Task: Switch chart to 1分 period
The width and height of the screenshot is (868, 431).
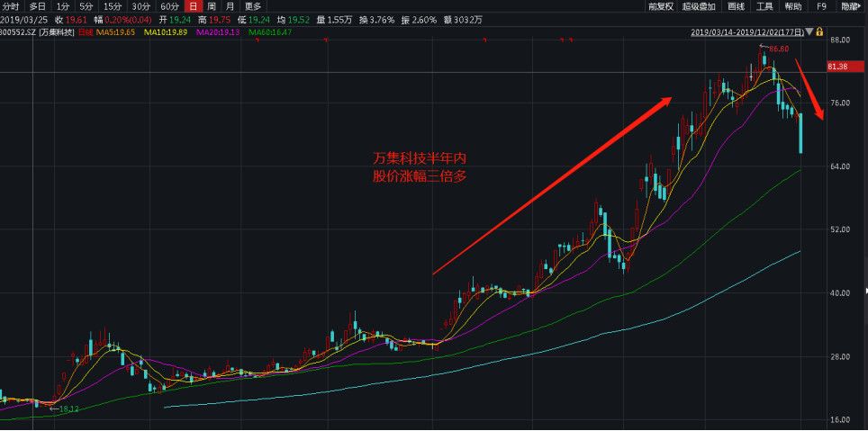Action: [x=62, y=6]
